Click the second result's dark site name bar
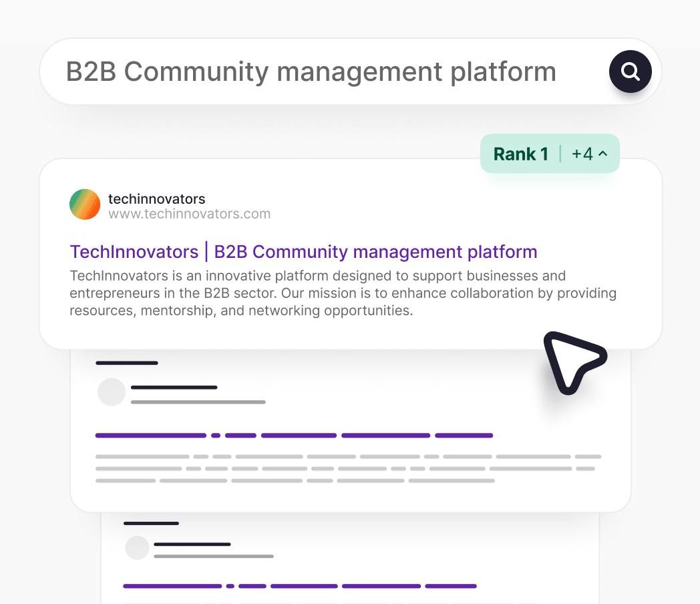This screenshot has width=700, height=604. coord(174,388)
